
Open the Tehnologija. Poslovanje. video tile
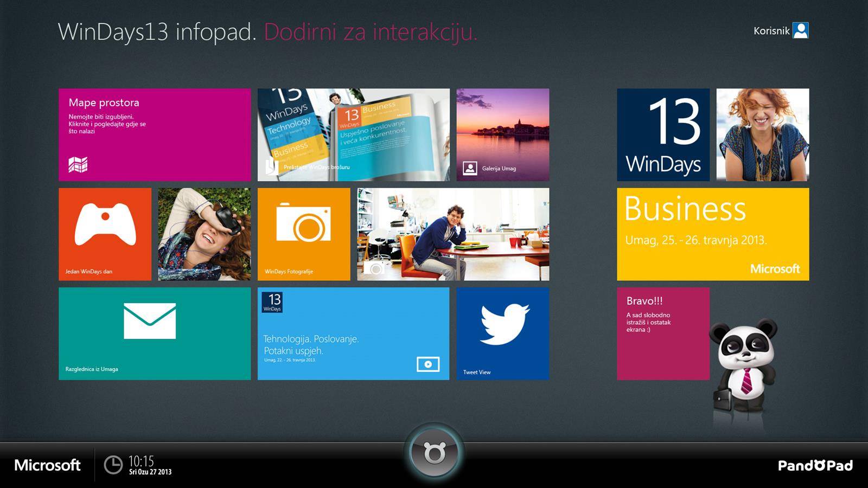click(354, 333)
